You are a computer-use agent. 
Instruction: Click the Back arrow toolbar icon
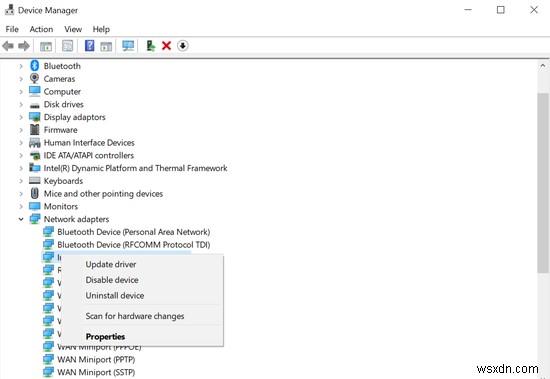click(8, 46)
